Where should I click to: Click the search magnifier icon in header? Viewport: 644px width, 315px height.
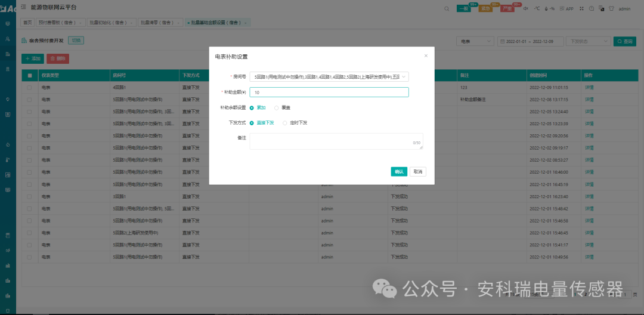tap(447, 8)
